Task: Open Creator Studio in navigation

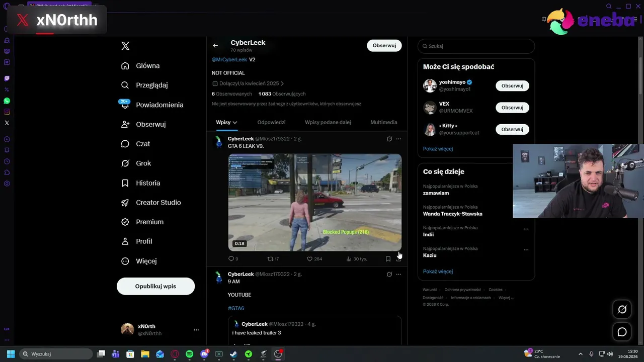Action: 151,203
